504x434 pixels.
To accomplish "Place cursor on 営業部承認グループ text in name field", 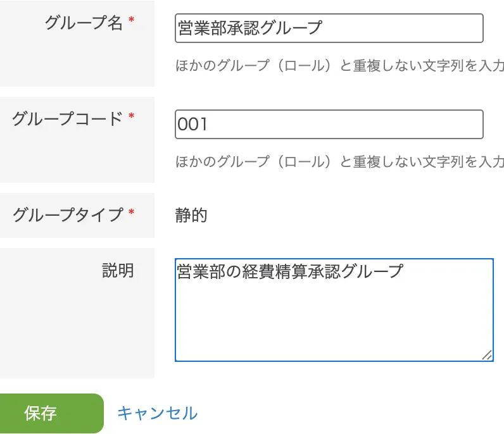I will tap(250, 28).
